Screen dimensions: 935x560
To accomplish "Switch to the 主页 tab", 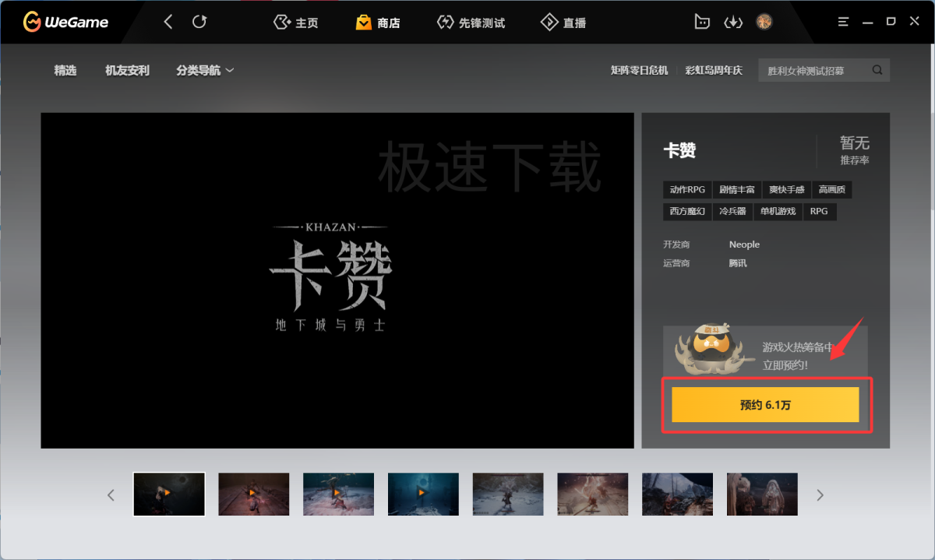I will click(296, 23).
